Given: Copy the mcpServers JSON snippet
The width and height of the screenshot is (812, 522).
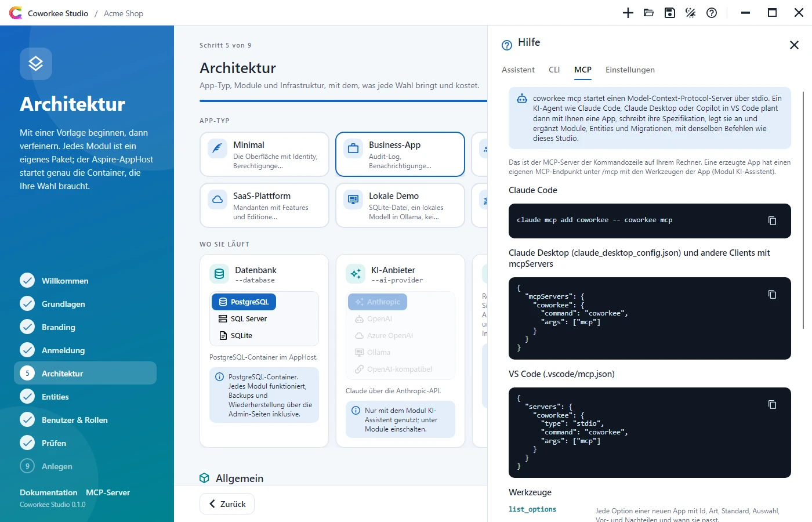Looking at the screenshot, I should click(773, 294).
